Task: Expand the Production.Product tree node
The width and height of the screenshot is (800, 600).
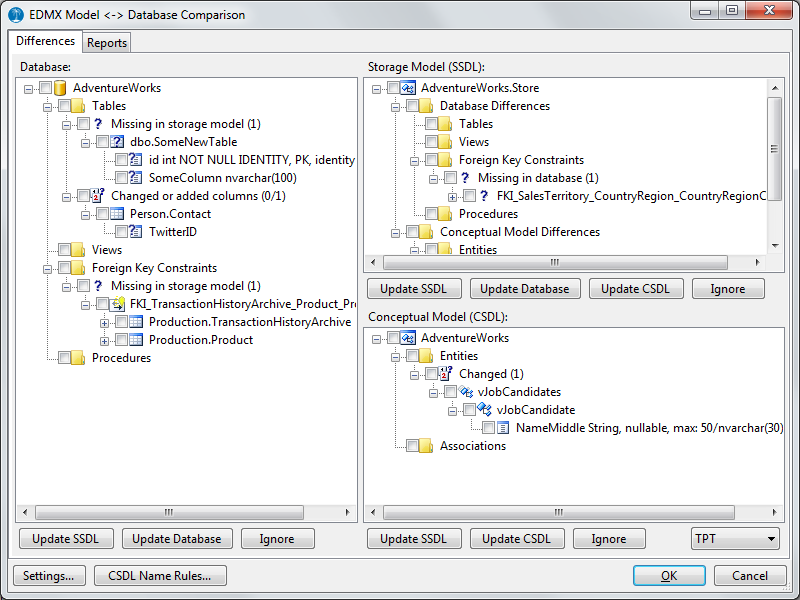Action: pyautogui.click(x=105, y=340)
